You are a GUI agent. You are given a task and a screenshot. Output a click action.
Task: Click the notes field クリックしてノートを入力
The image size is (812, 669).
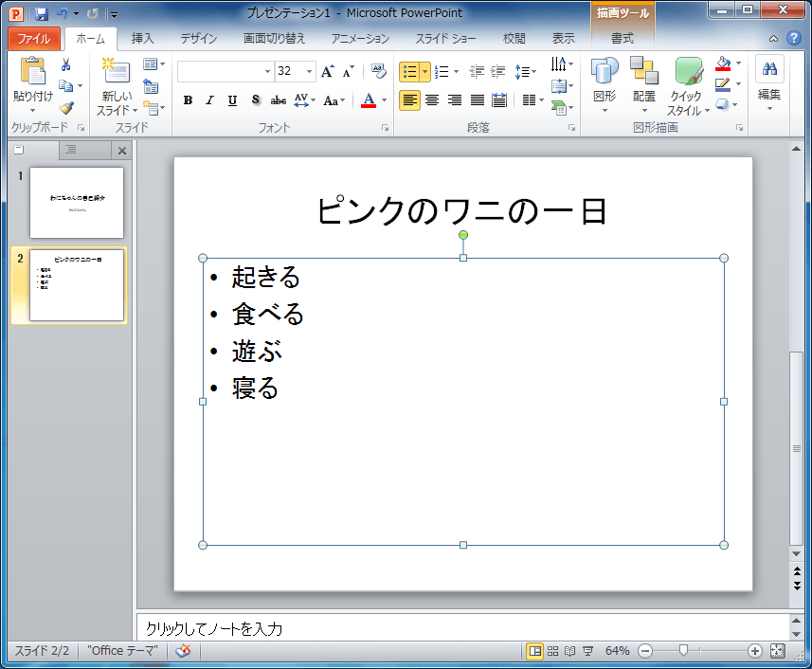tap(463, 628)
